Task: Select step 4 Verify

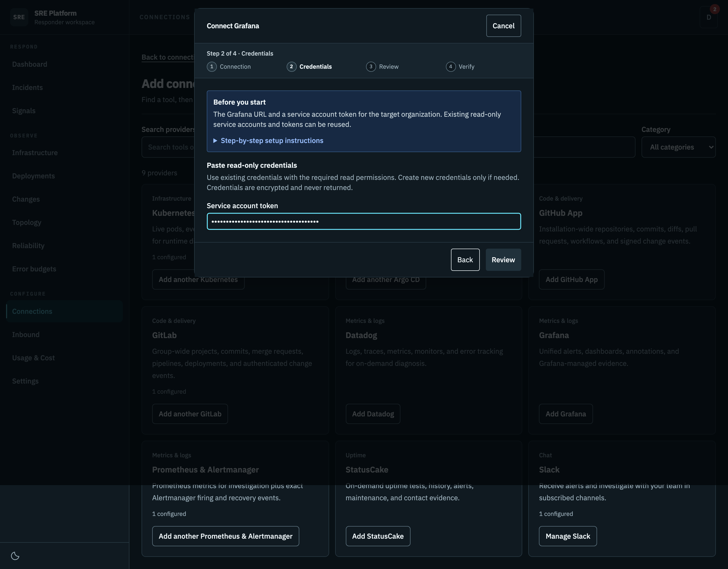Action: click(460, 67)
